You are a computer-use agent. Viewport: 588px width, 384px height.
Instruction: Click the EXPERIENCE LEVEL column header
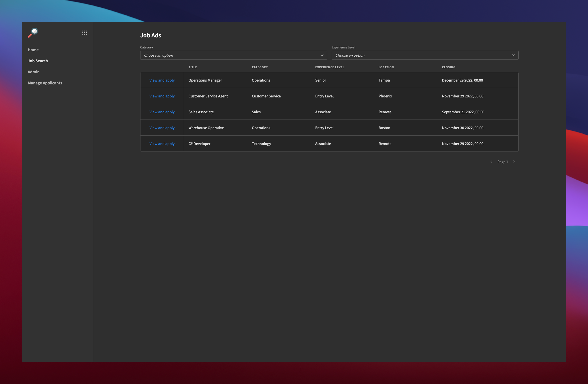[330, 67]
